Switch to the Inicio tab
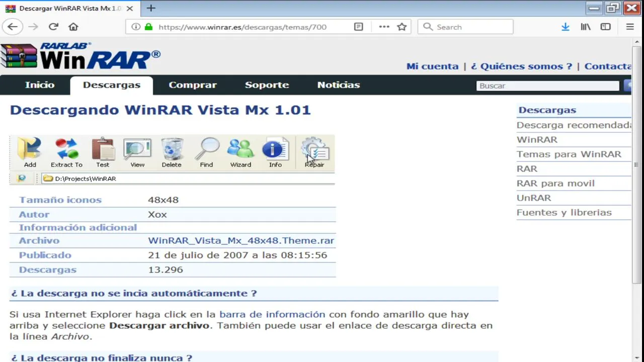644x362 pixels. [40, 85]
